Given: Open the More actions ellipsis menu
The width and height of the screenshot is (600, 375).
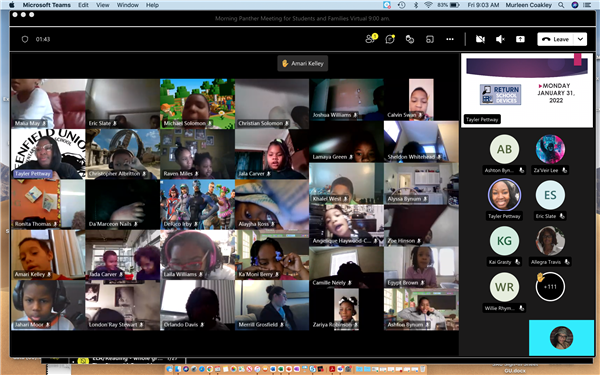Looking at the screenshot, I should pyautogui.click(x=450, y=39).
